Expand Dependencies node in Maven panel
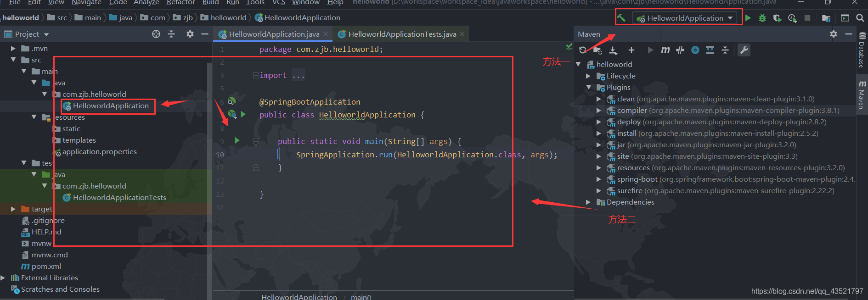The image size is (868, 300). point(588,202)
